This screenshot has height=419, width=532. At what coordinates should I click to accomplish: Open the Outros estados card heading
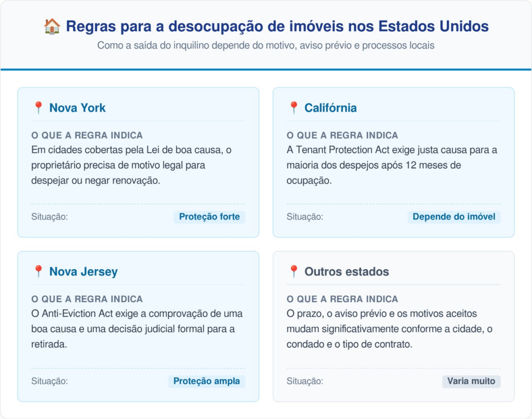click(347, 271)
